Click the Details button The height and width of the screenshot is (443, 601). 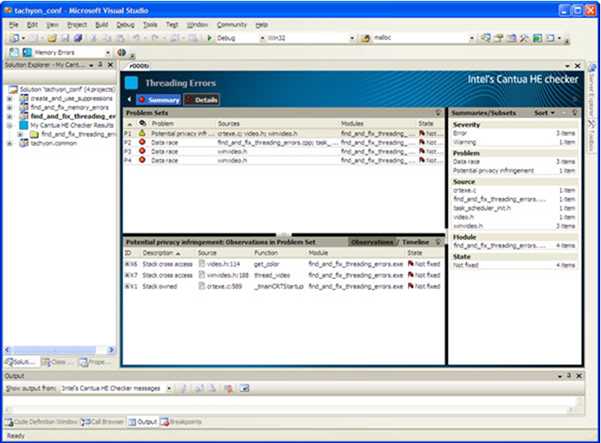pos(202,100)
